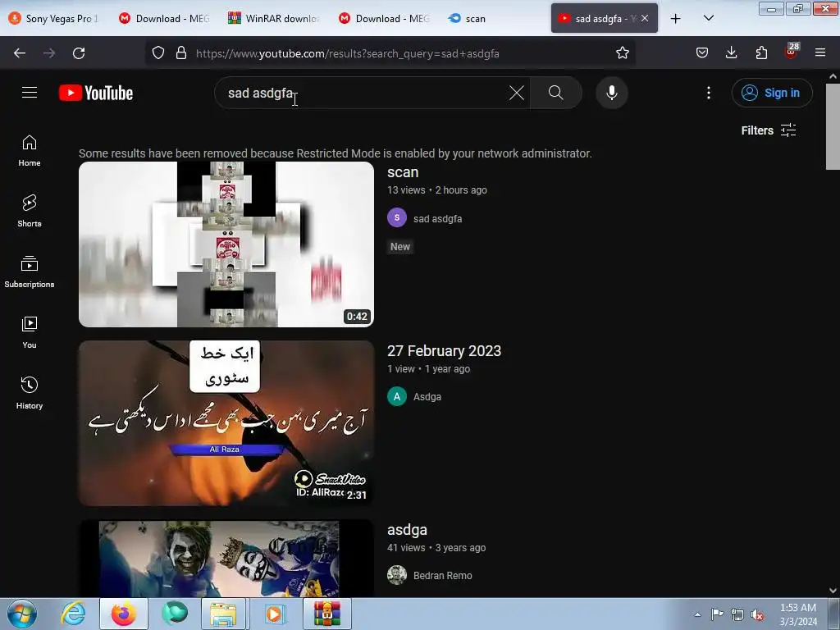
Task: Open the shield tracking protection icon
Action: click(158, 53)
